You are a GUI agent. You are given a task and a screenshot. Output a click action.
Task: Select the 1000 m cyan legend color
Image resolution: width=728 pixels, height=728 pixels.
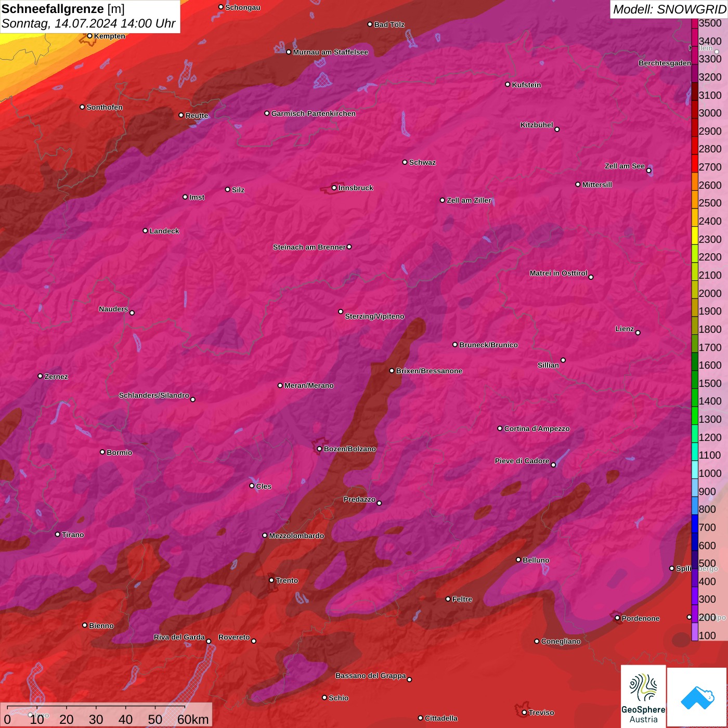point(695,470)
